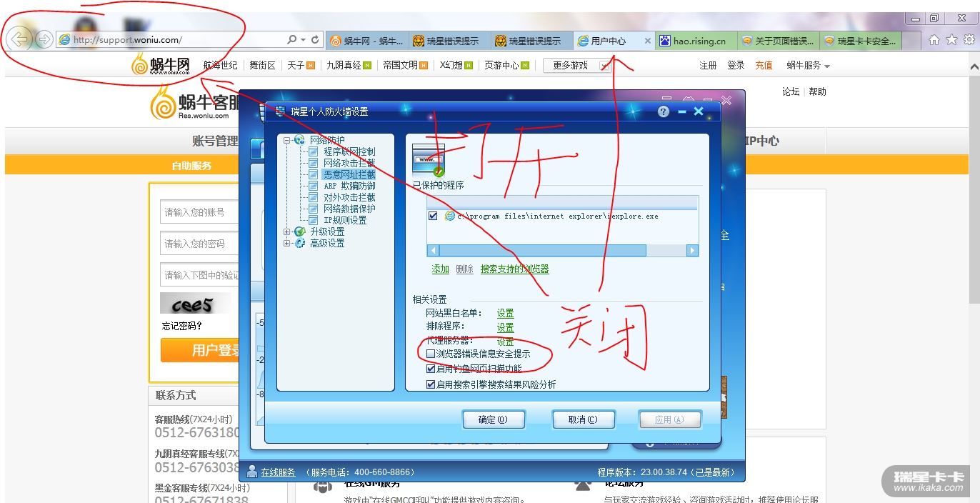Screen dimensions: 980x503
Task: Click the browser Back arrow button
Action: coord(21,40)
